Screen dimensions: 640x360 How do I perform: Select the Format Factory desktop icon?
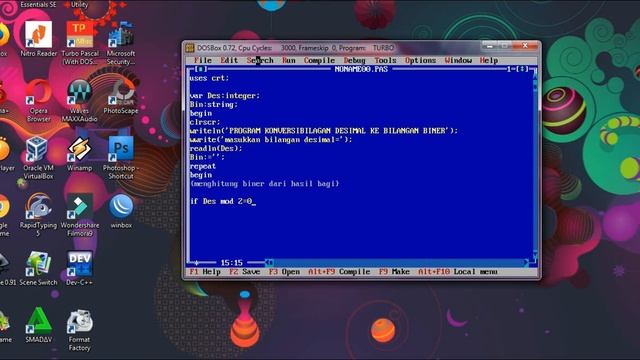tap(80, 329)
